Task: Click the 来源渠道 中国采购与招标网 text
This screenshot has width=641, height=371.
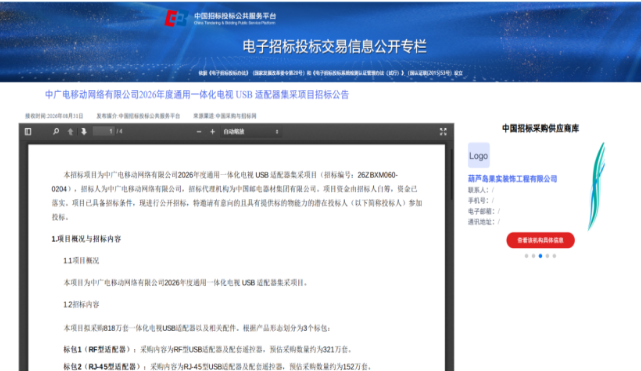Action: pos(225,116)
